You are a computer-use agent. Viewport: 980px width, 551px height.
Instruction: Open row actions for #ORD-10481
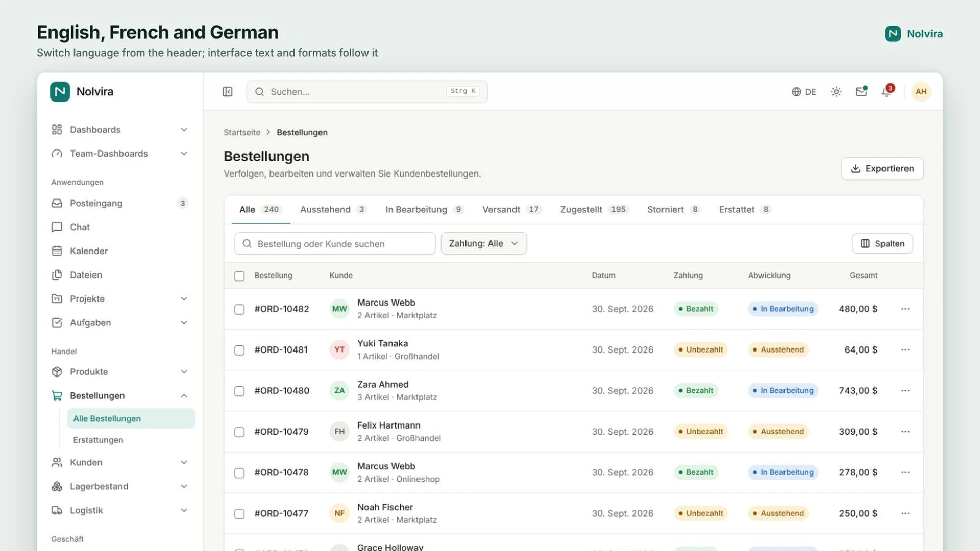click(x=905, y=350)
